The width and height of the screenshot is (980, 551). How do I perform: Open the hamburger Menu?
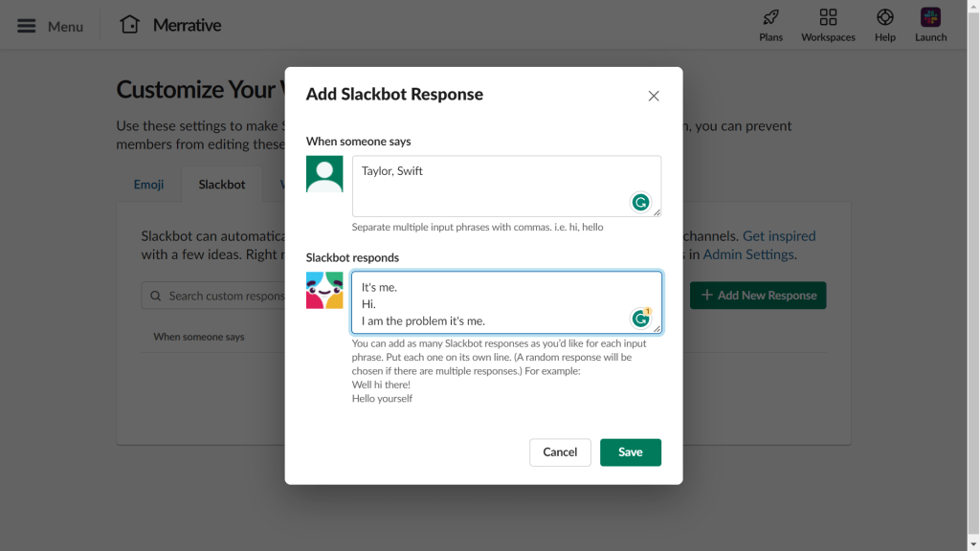coord(26,26)
